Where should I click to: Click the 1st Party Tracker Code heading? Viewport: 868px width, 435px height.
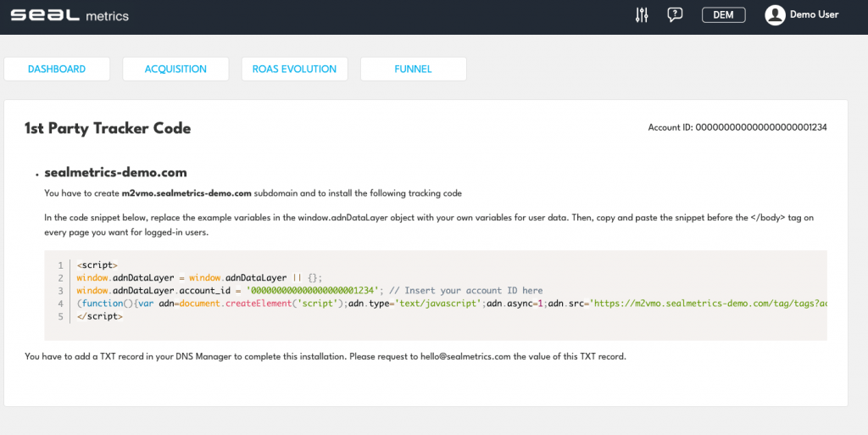(108, 128)
